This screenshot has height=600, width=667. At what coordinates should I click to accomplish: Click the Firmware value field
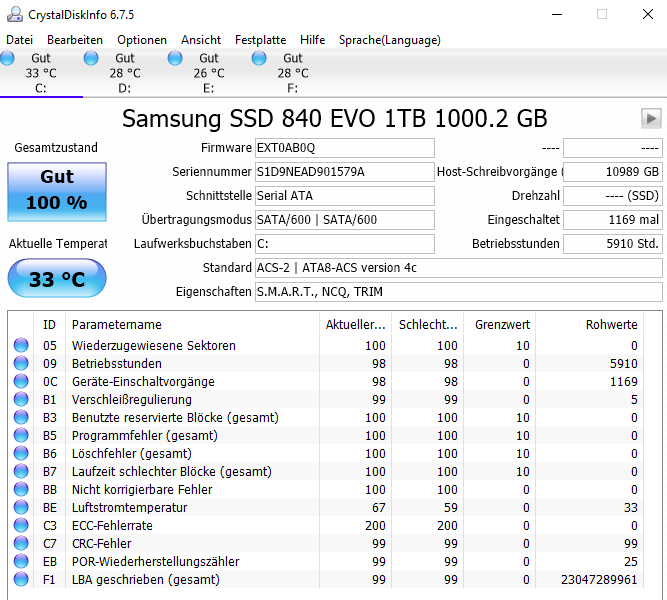pyautogui.click(x=345, y=148)
